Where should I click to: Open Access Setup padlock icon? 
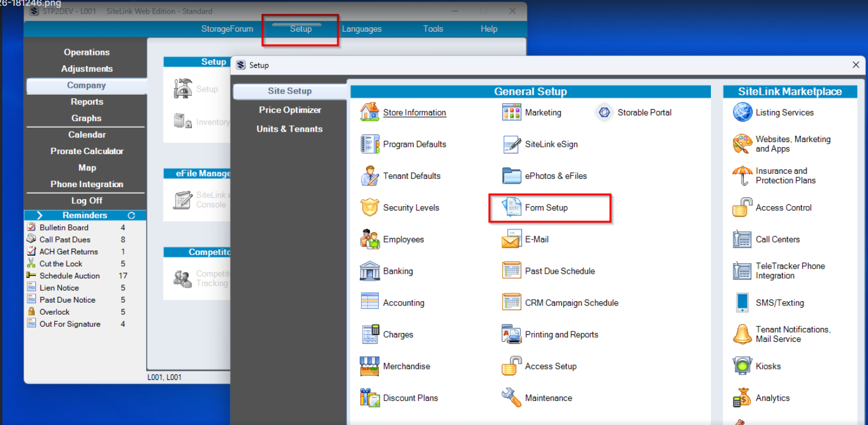pos(512,366)
